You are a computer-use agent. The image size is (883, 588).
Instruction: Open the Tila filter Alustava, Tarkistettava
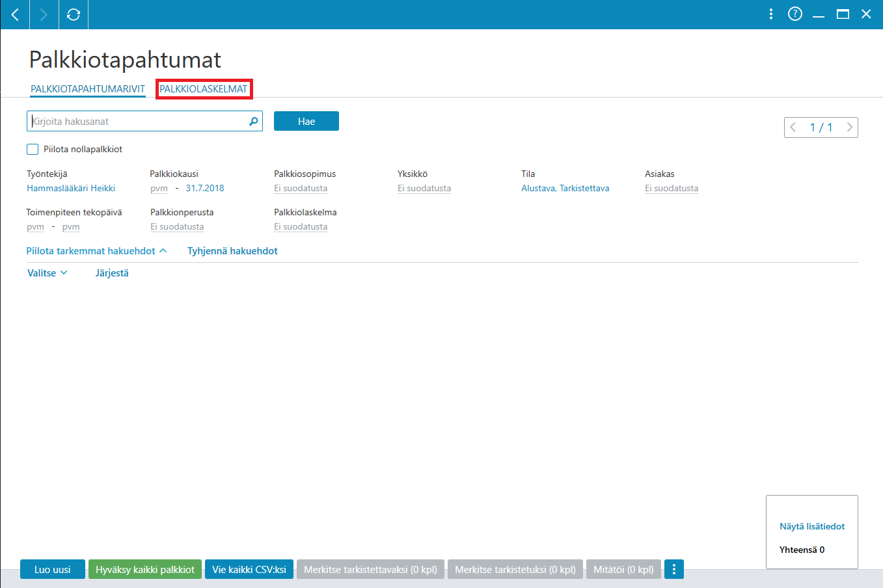pos(565,188)
